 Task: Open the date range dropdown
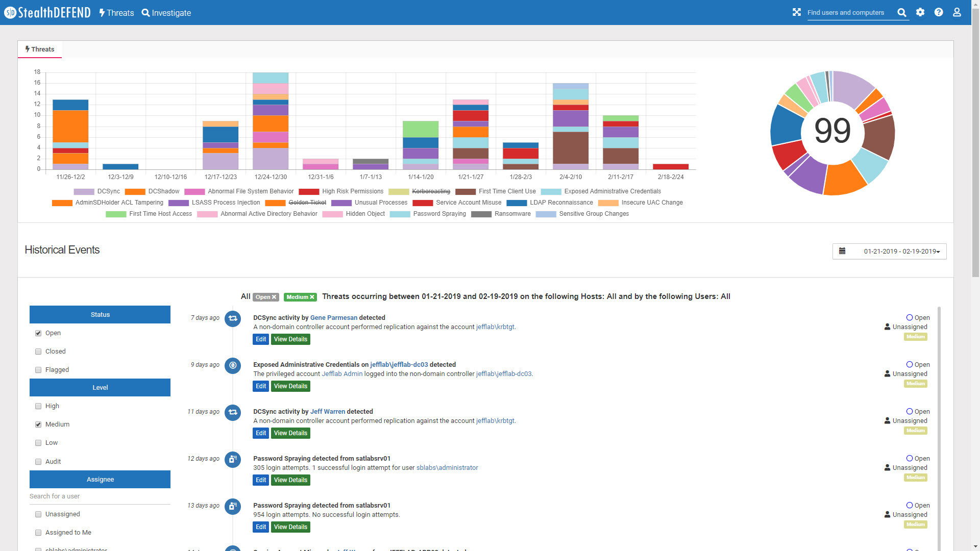pyautogui.click(x=889, y=252)
